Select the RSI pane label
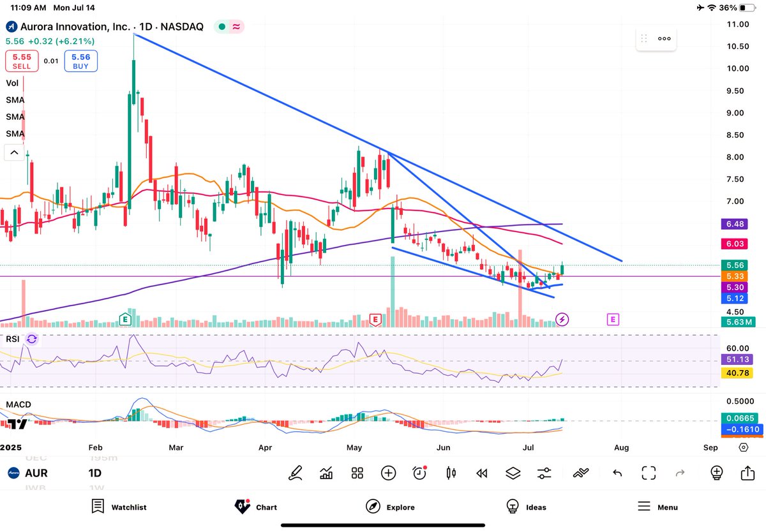This screenshot has height=532, width=766. tap(12, 339)
